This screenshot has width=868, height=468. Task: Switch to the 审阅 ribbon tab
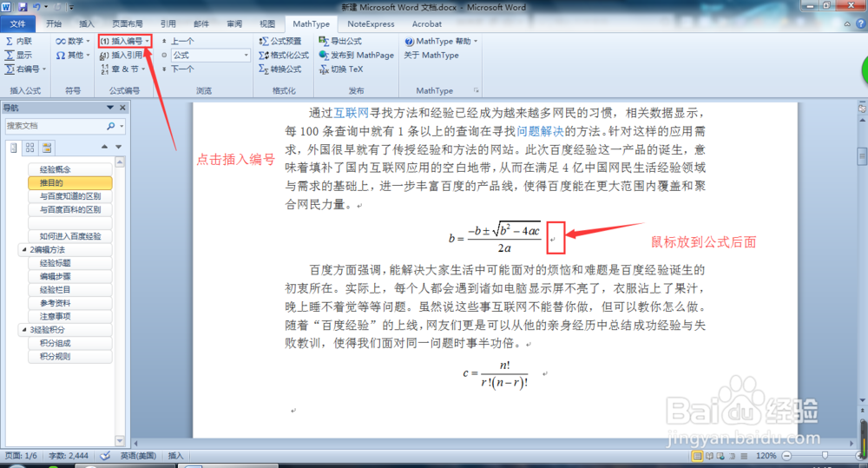234,23
